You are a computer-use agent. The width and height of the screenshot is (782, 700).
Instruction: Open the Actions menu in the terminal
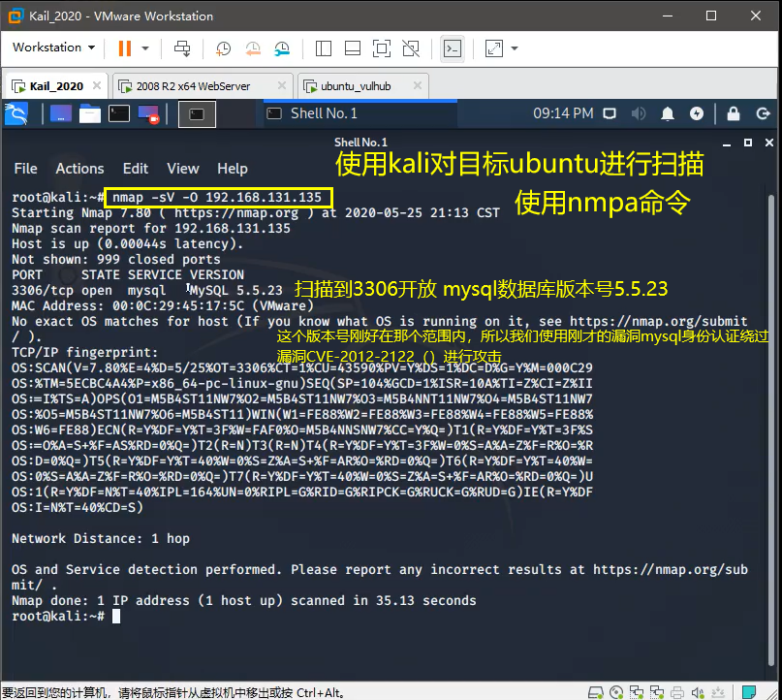(79, 169)
